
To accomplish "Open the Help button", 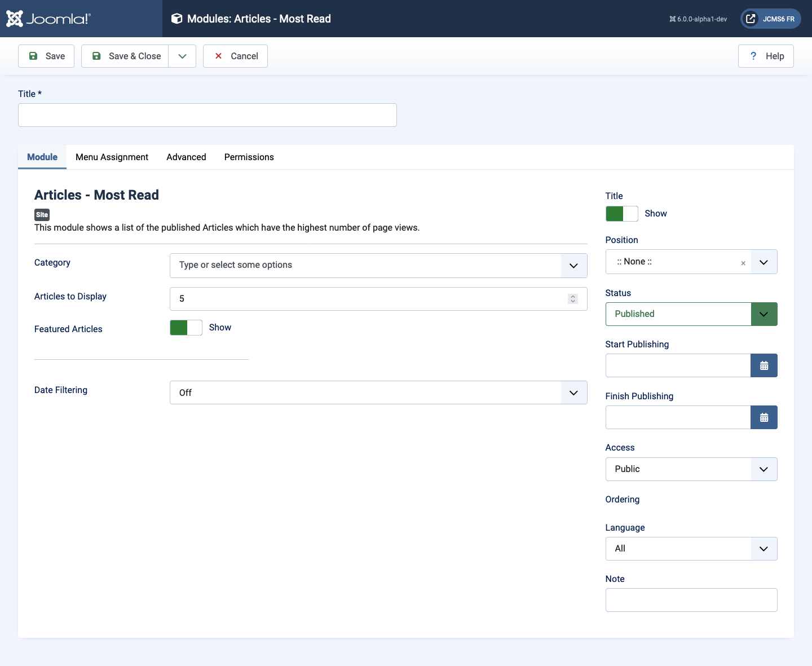I will [766, 56].
